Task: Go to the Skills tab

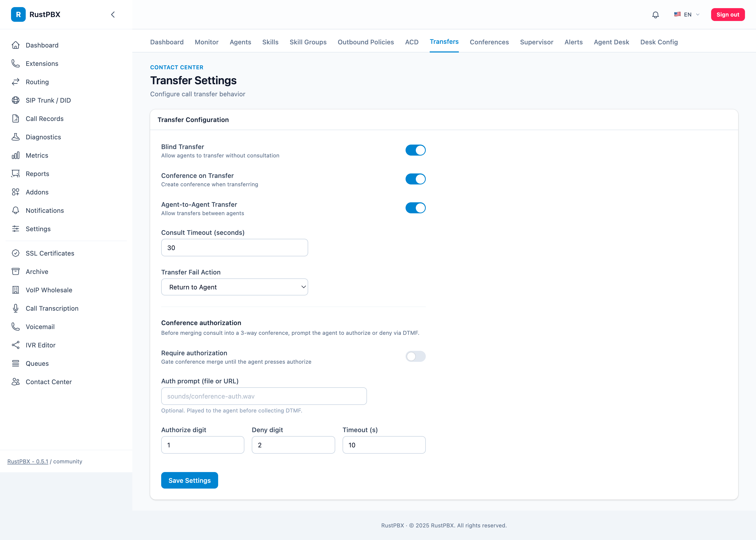Action: [270, 42]
